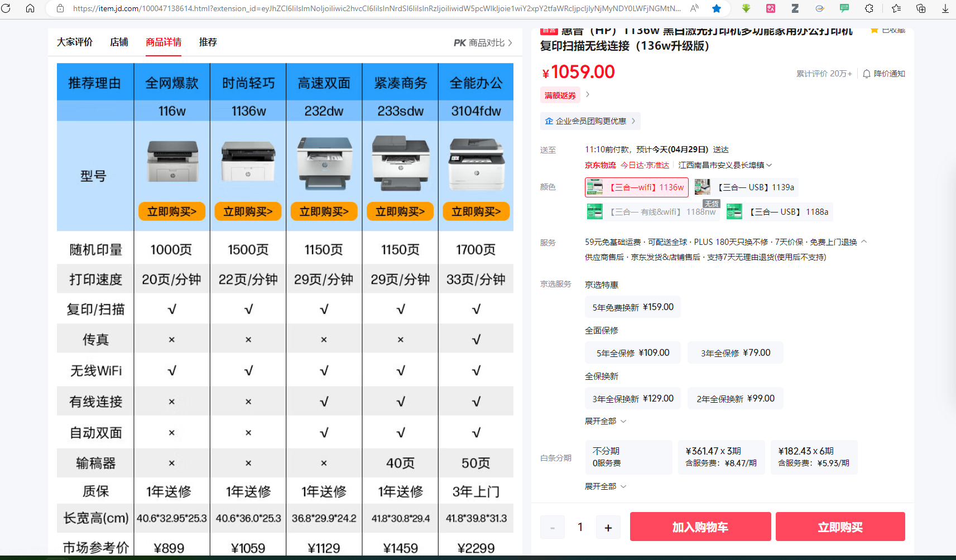Expand 展开全部 under 全保换新 services
The height and width of the screenshot is (560, 956).
(606, 421)
